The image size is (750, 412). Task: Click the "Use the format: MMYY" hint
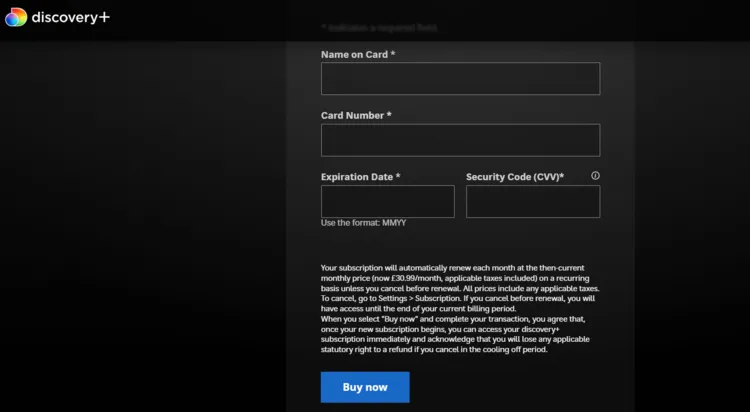pos(363,223)
